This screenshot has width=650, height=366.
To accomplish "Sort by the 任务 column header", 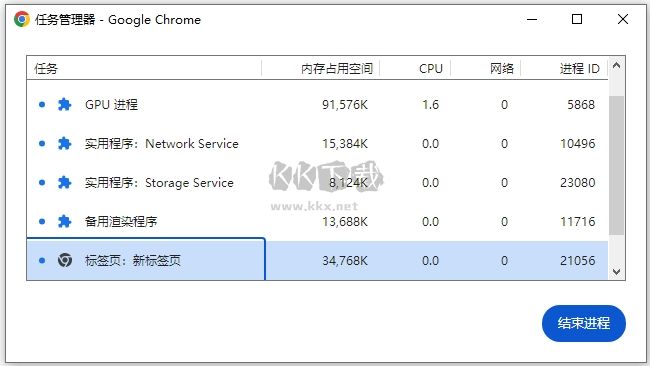I will [x=144, y=68].
